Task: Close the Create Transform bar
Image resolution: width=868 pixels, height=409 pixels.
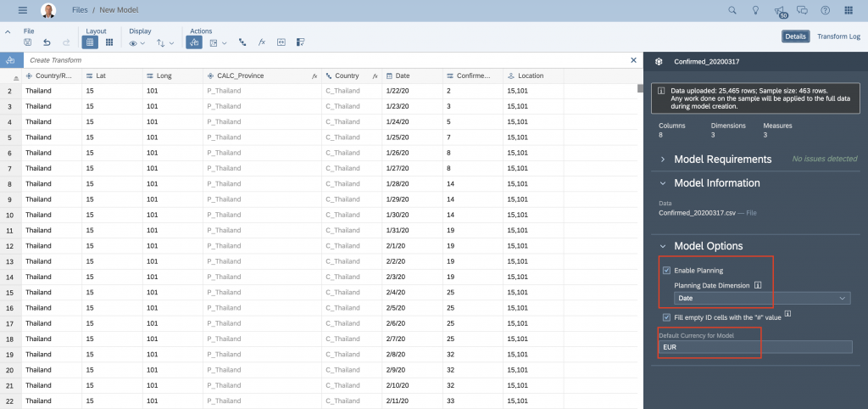Action: coord(634,60)
